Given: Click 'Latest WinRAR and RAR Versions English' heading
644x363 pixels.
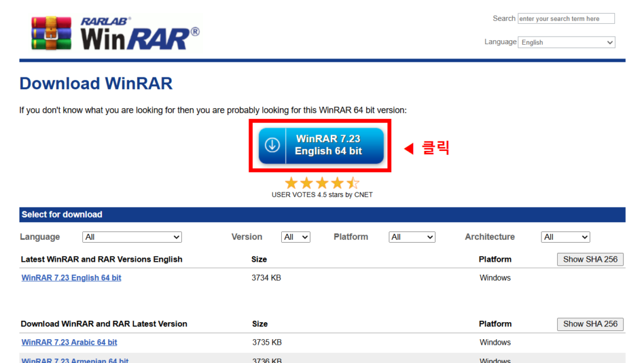Looking at the screenshot, I should coord(101,260).
